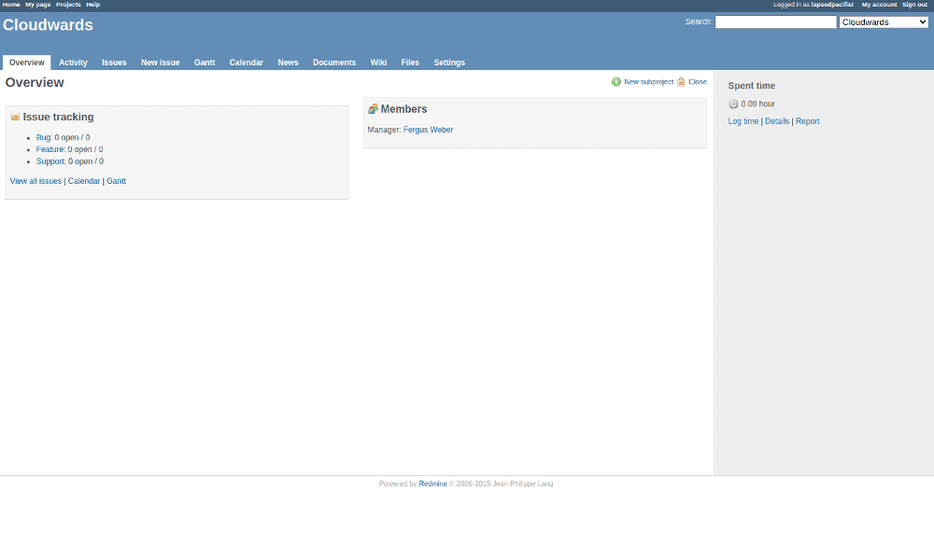Click the Close project lock icon
The height and width of the screenshot is (560, 934).
pos(681,81)
